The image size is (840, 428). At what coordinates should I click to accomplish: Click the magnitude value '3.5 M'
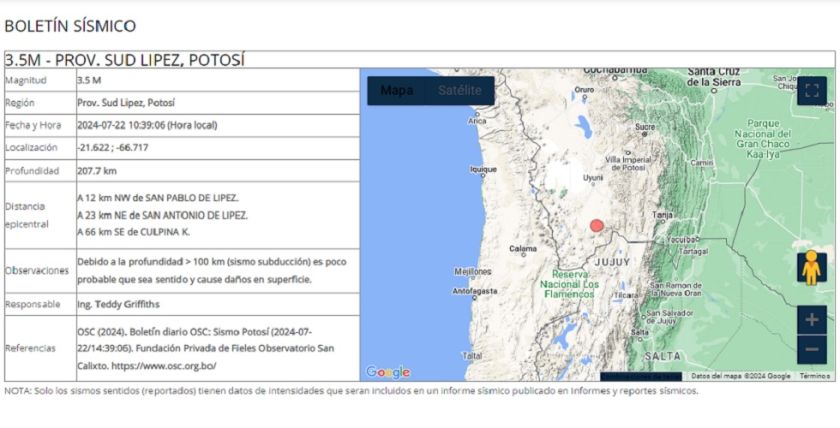click(89, 80)
